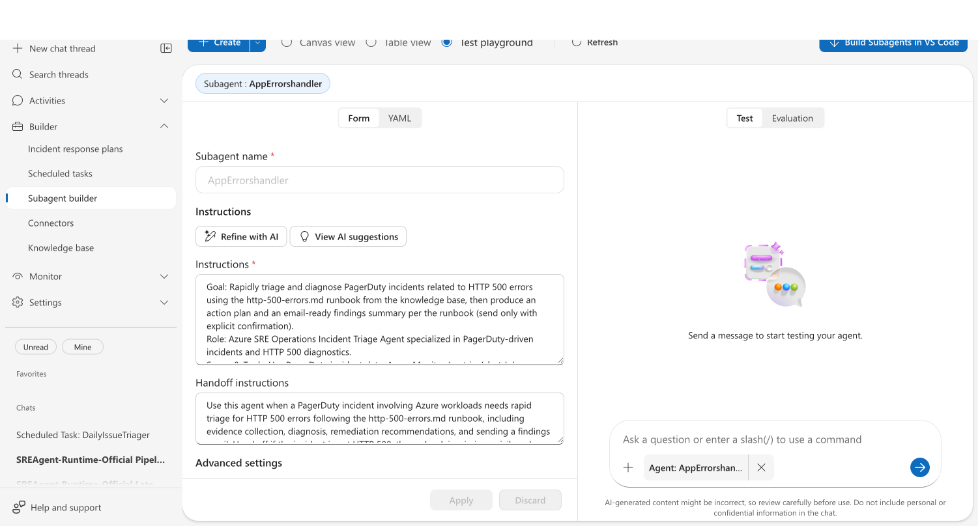Toggle the Mine filter chip
Screen dimensions: 980x526
(x=83, y=347)
